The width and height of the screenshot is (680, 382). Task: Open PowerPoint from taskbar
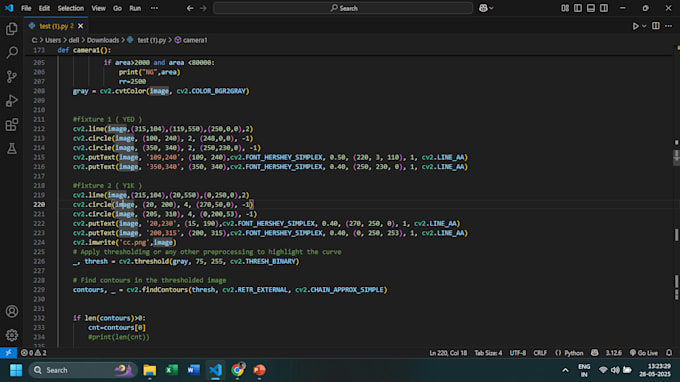tap(259, 370)
